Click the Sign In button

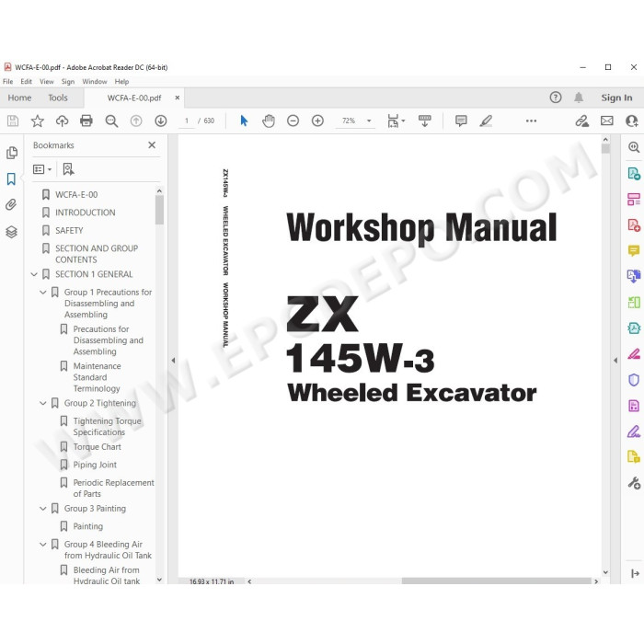tap(616, 98)
